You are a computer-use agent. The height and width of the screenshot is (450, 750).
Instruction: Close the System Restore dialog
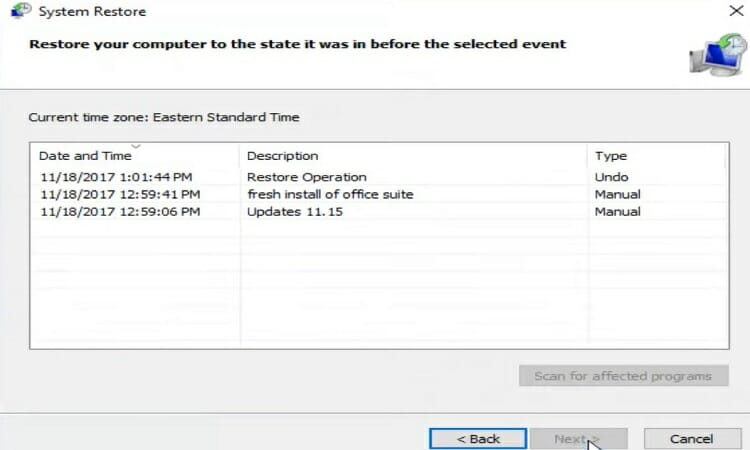(x=737, y=10)
